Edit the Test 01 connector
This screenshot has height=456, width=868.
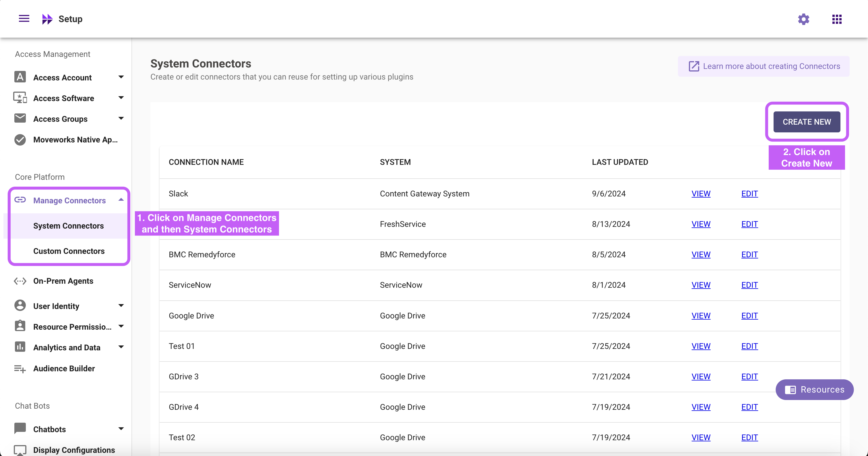point(749,346)
